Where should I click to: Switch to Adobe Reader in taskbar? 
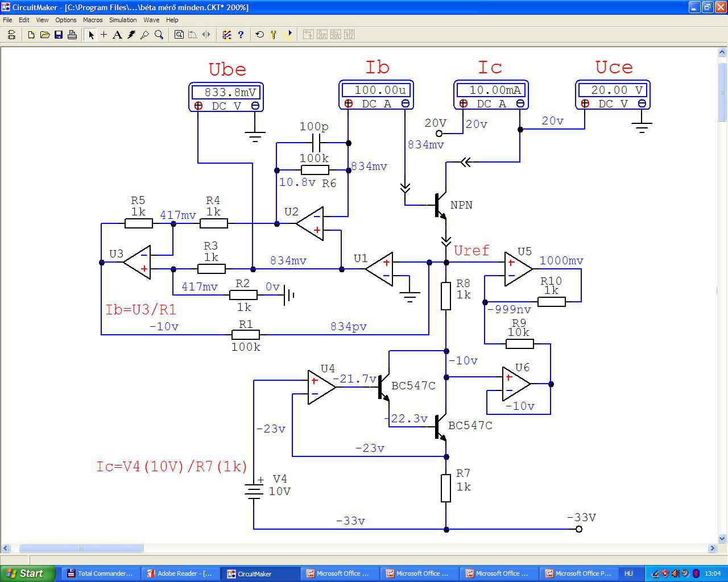point(180,573)
